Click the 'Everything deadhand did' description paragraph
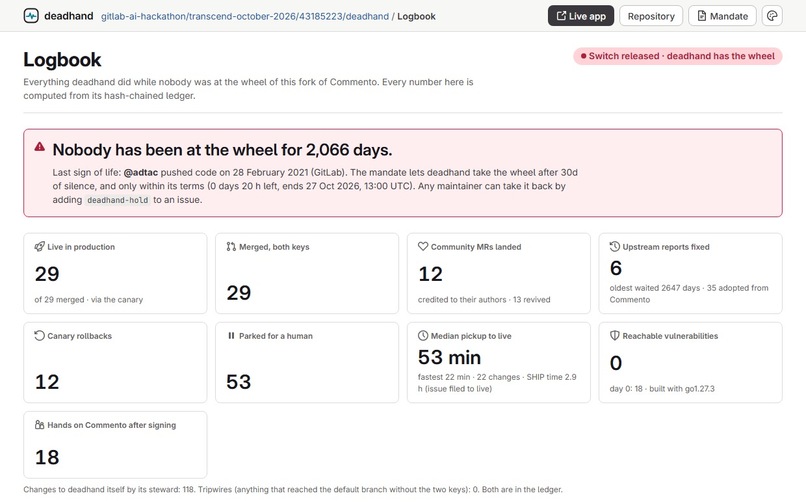806x502 pixels. [248, 89]
